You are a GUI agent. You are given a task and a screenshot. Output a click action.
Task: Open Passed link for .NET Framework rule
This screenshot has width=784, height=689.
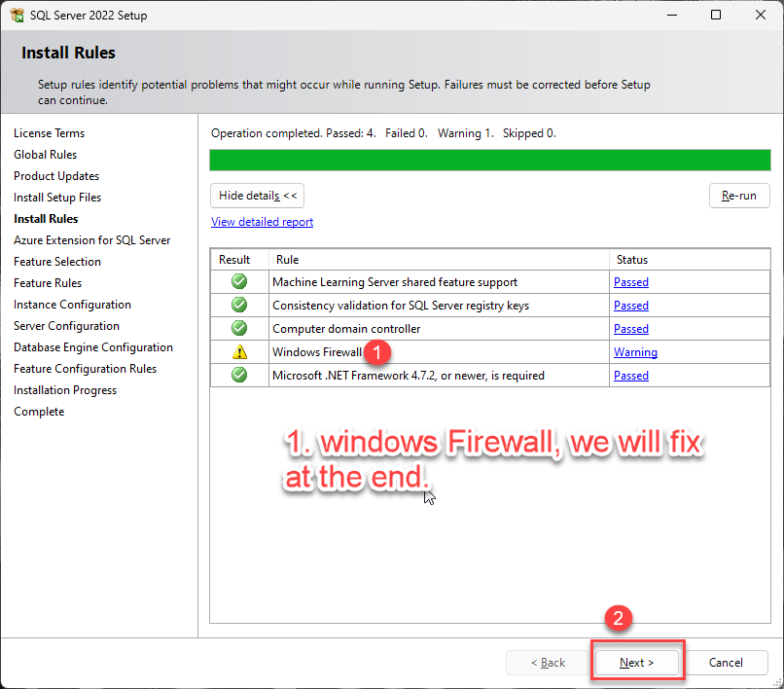point(630,376)
